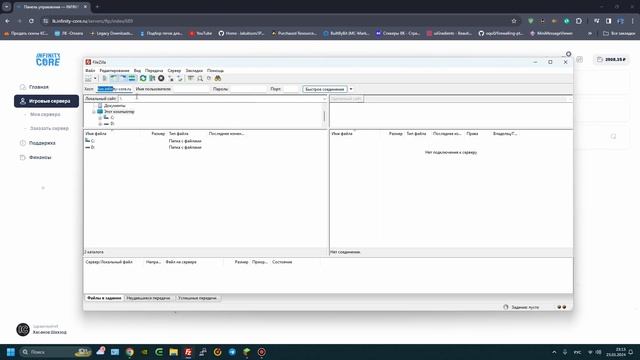Toggle the local directory tree view
Image resolution: width=640 pixels, height=360 pixels.
[114, 78]
